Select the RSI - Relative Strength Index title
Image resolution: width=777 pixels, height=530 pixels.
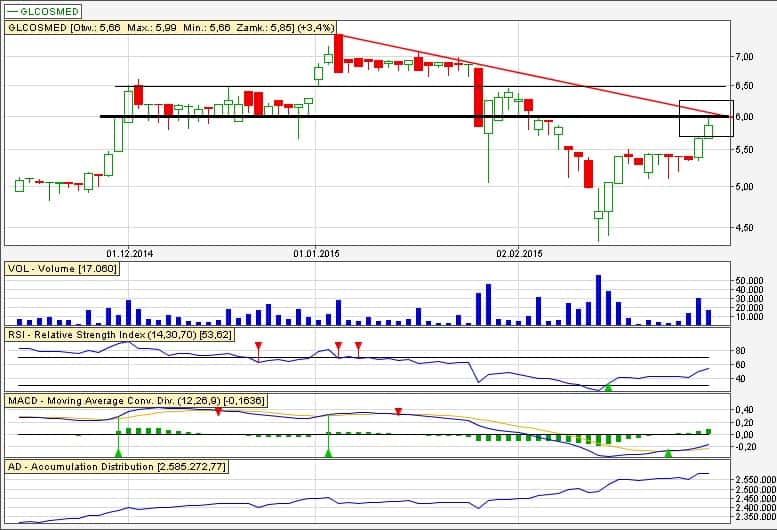118,333
